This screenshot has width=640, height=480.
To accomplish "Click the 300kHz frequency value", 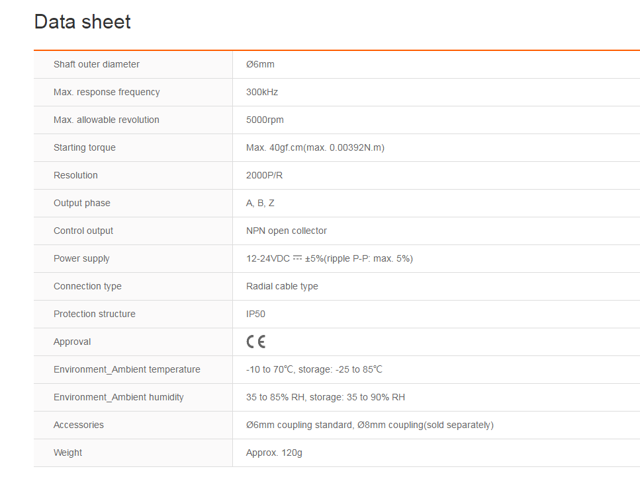I will coord(262,92).
